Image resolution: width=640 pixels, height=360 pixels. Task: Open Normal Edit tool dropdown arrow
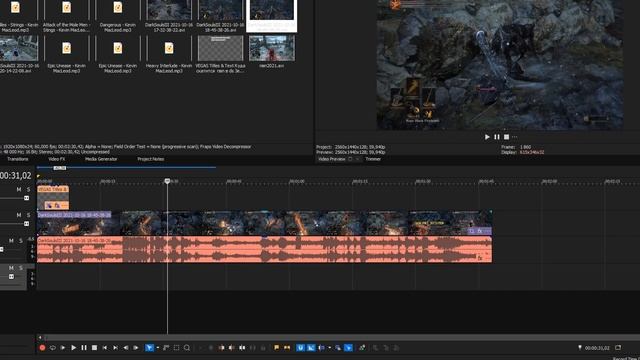(158, 348)
